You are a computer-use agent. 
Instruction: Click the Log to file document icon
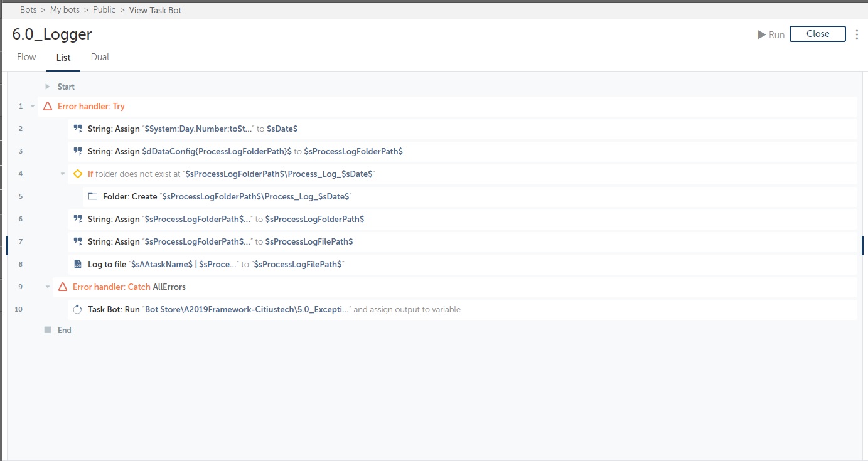[78, 264]
